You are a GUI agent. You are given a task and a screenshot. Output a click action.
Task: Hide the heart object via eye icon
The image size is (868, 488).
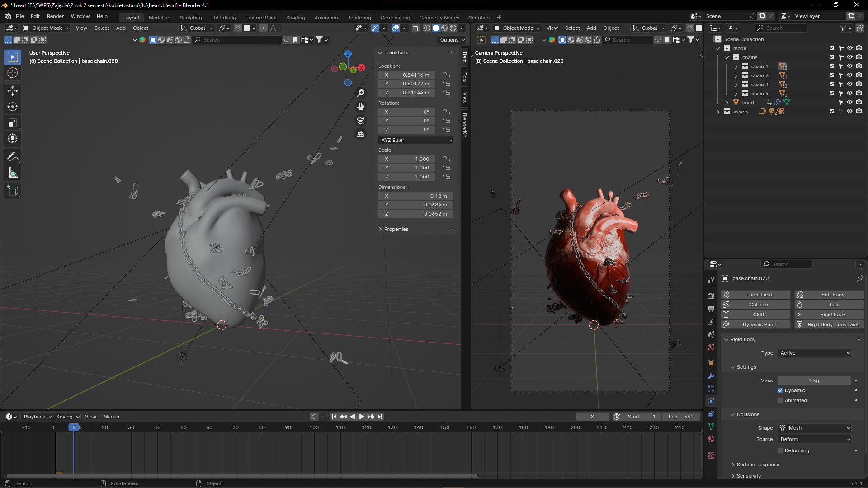coord(849,103)
